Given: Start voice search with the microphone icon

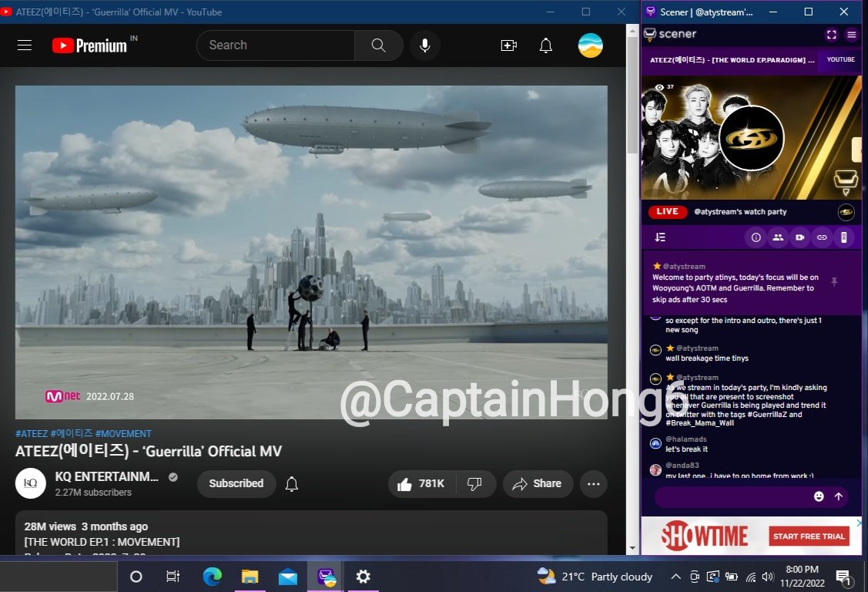Looking at the screenshot, I should [x=424, y=45].
